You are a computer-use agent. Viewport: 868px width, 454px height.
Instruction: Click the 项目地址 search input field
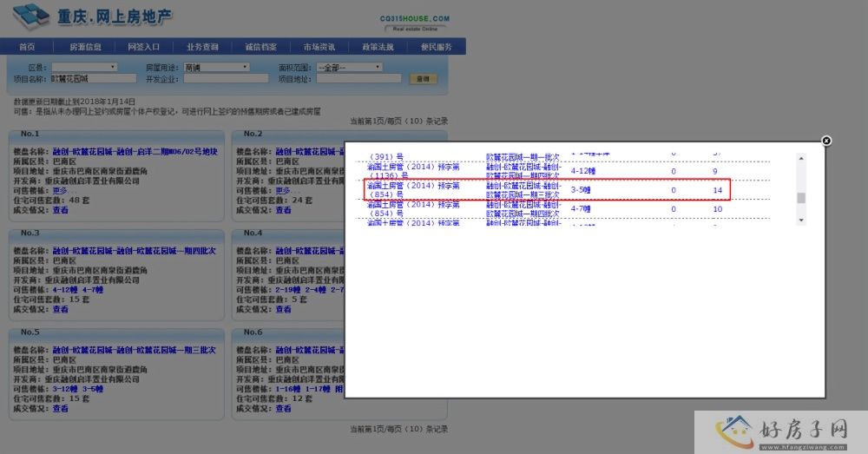tap(358, 78)
